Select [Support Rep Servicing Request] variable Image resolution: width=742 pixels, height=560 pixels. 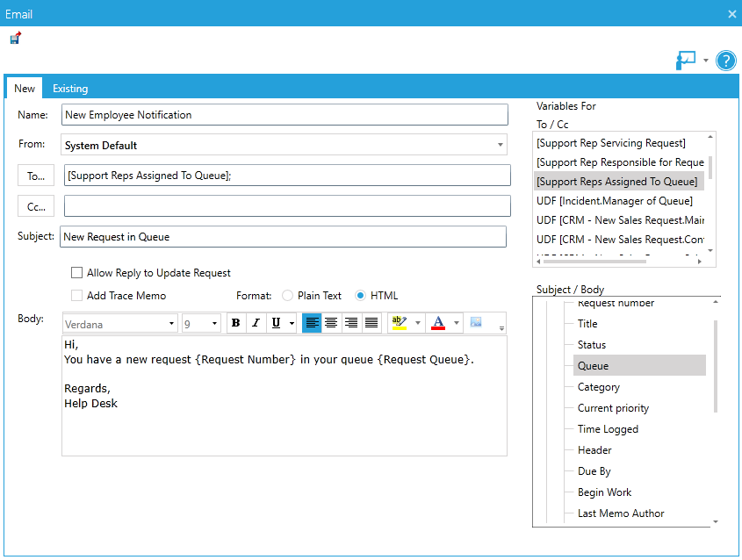tap(619, 143)
